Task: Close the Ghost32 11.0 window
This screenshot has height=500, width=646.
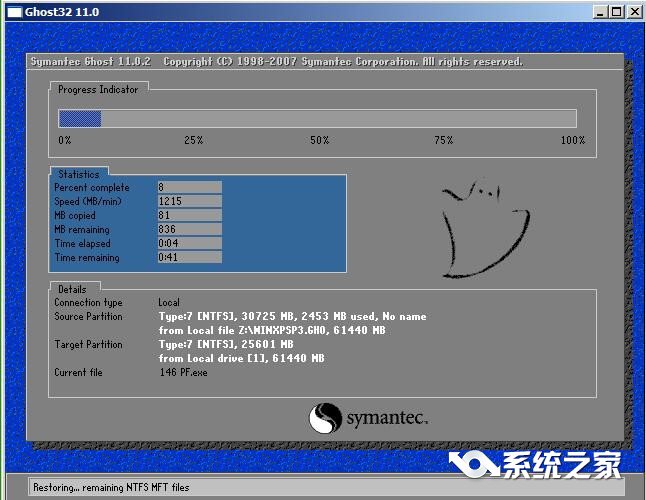Action: point(635,12)
